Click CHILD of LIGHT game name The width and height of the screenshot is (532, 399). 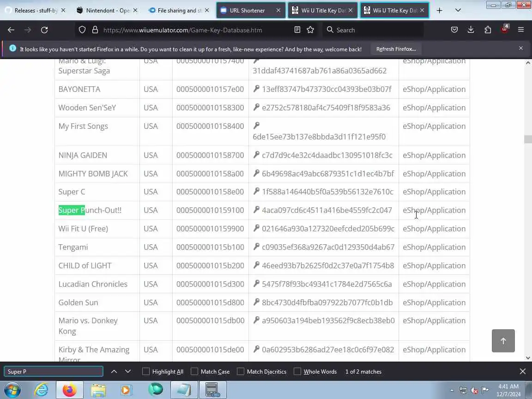point(85,266)
